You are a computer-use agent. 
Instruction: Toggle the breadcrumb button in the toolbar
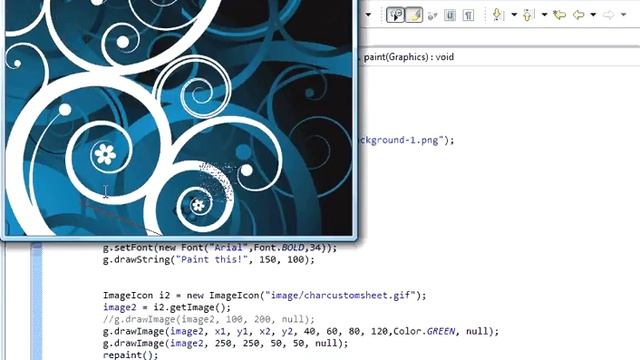tap(395, 15)
